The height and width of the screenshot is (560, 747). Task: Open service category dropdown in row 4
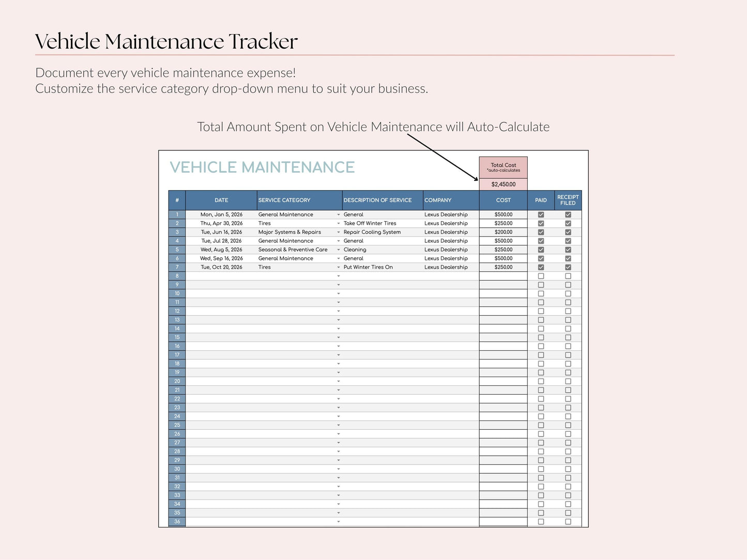click(x=339, y=241)
